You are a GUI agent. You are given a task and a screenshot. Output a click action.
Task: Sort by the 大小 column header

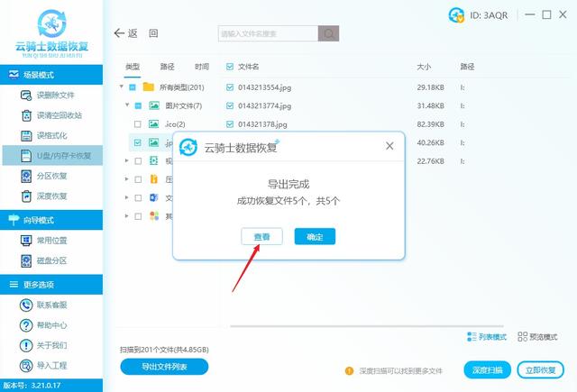(x=424, y=67)
